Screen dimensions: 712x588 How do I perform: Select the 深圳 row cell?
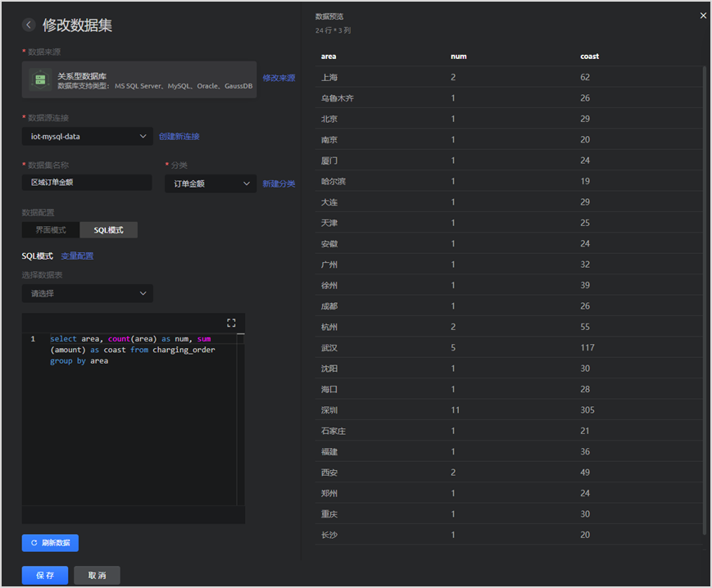point(329,410)
